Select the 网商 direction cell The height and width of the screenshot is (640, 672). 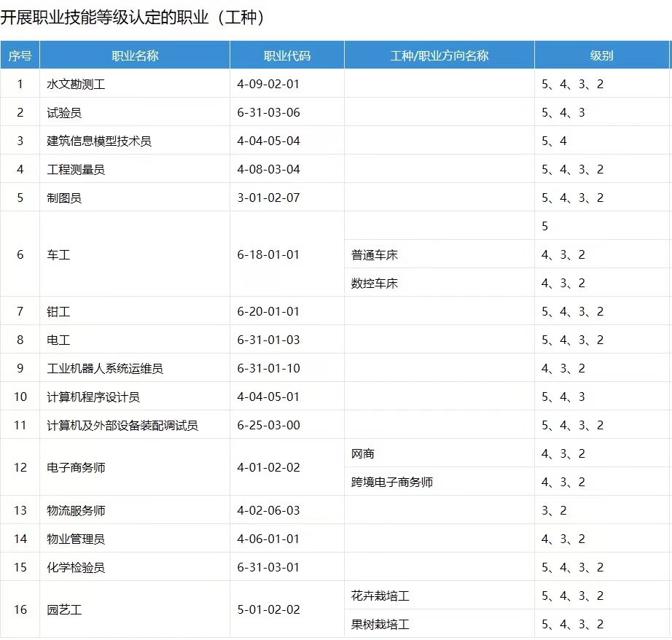click(363, 453)
